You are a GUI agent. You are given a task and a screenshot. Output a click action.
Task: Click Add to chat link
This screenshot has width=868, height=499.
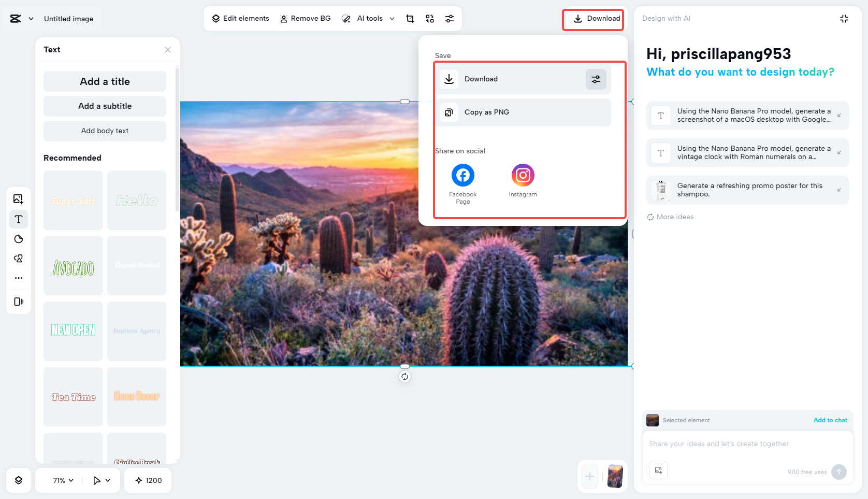tap(830, 420)
